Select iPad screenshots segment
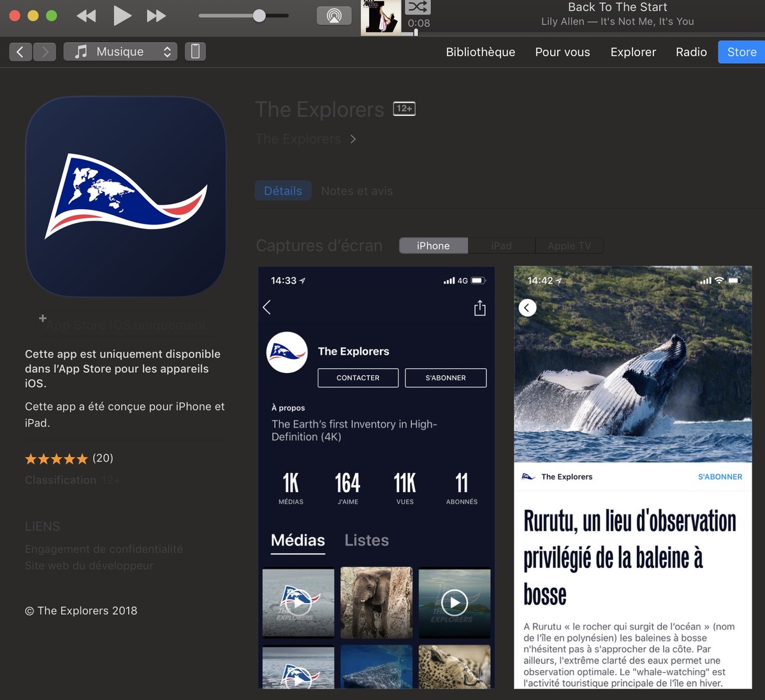 tap(501, 245)
